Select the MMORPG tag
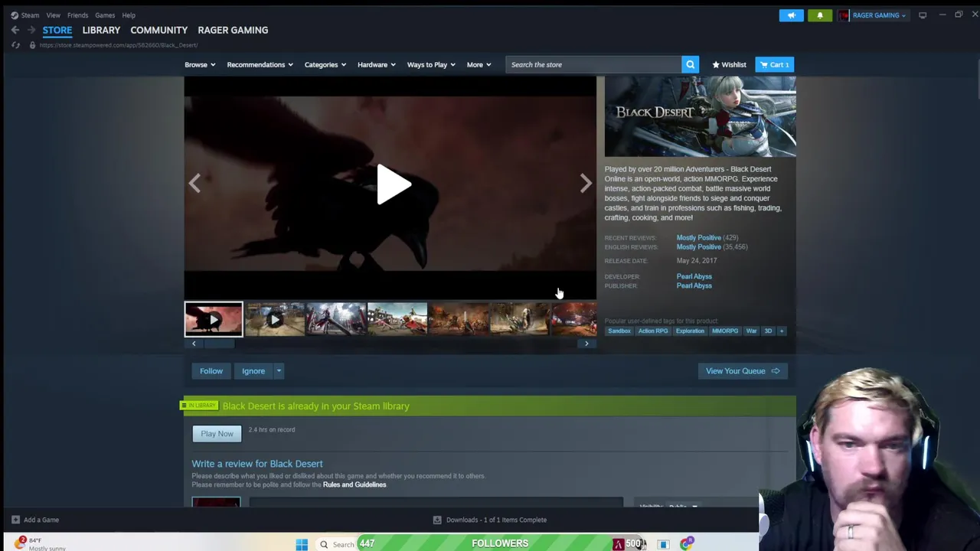Screen dimensions: 980x551 point(725,331)
